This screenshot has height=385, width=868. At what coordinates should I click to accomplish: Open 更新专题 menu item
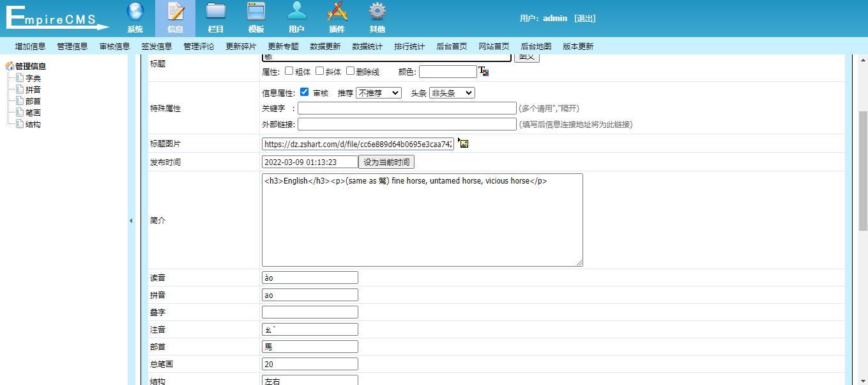tap(283, 46)
